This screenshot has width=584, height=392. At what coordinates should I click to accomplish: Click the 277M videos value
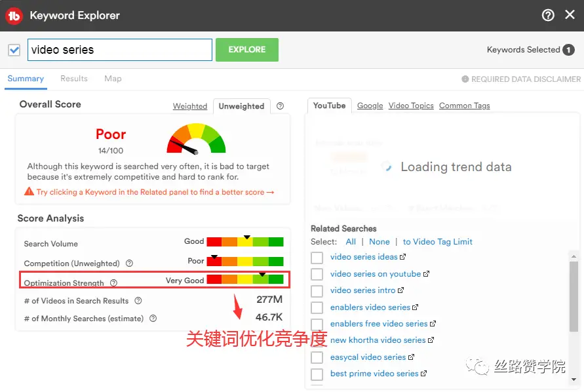(x=269, y=300)
